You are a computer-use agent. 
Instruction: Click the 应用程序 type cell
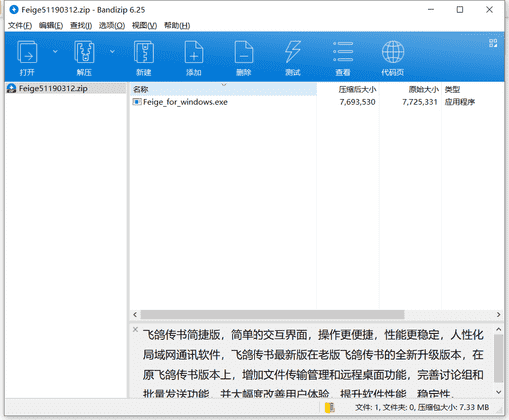tap(460, 102)
